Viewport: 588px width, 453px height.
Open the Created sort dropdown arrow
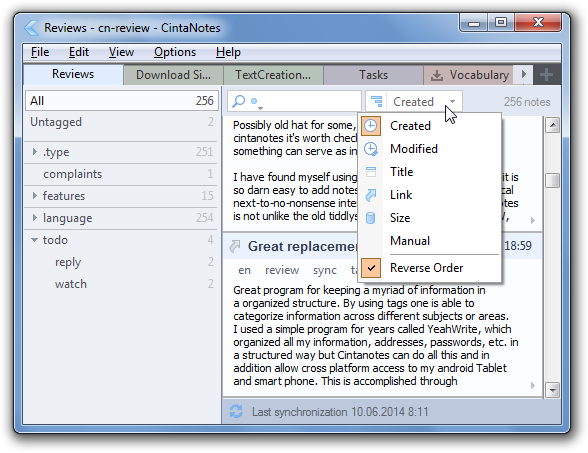pos(453,102)
